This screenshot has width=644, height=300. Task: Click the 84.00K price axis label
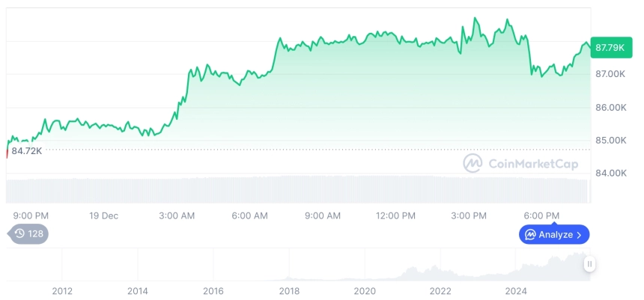pos(610,174)
